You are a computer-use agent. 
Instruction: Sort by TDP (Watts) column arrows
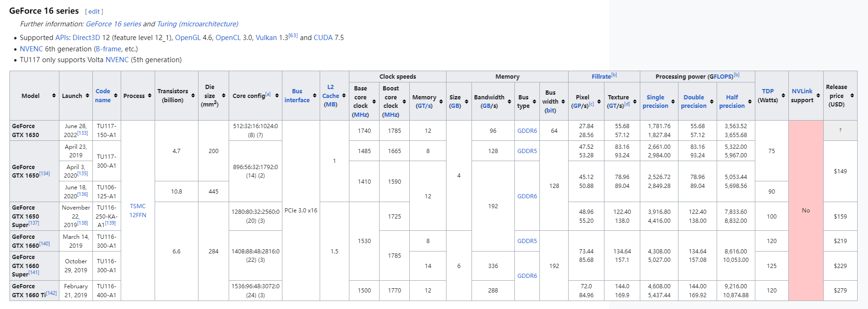783,96
